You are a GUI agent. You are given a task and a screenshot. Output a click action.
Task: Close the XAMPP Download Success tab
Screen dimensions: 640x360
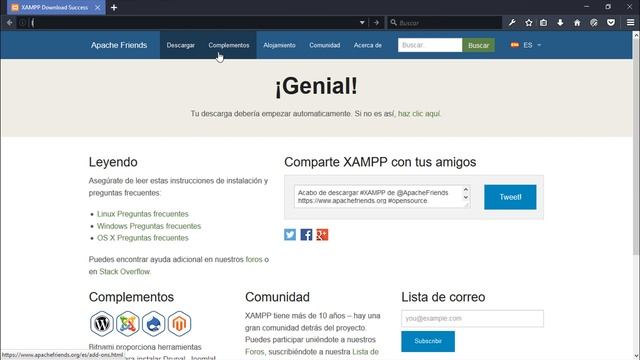[x=98, y=7]
